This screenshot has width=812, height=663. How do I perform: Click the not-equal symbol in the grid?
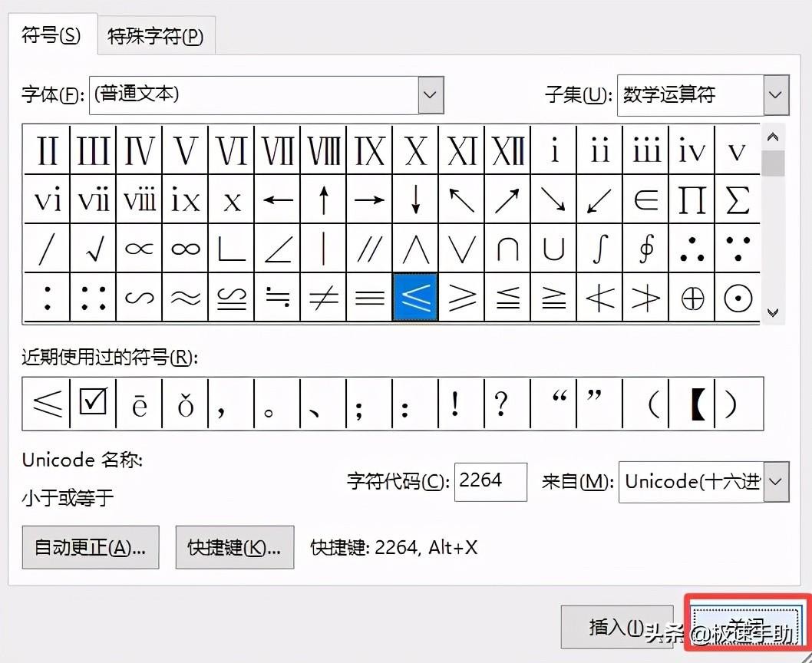coord(323,298)
